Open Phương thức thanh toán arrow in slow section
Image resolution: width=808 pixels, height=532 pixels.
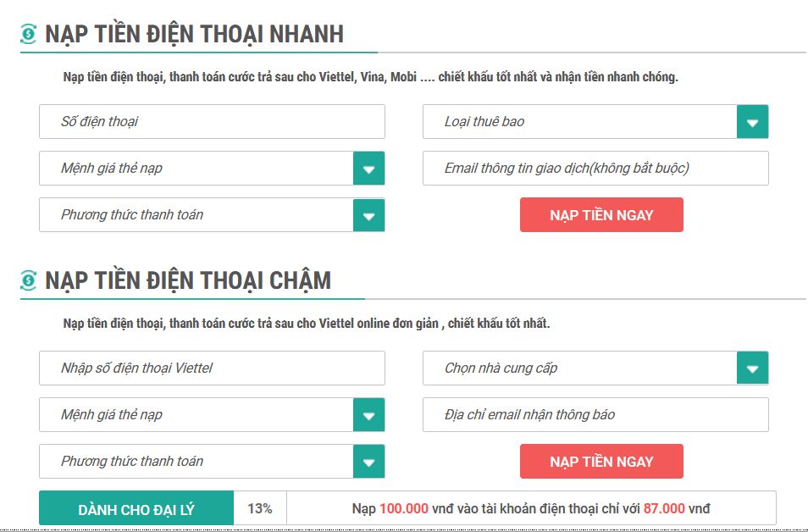coord(368,461)
